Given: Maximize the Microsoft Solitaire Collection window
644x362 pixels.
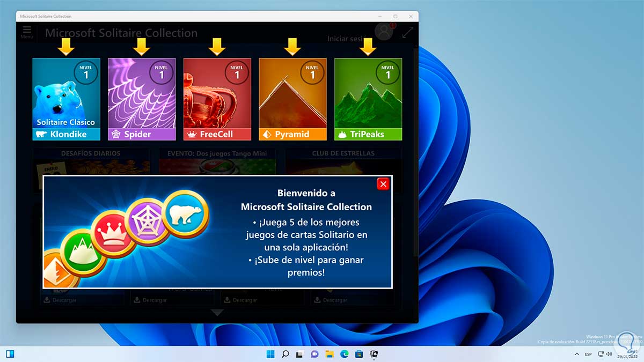Looking at the screenshot, I should tap(395, 16).
